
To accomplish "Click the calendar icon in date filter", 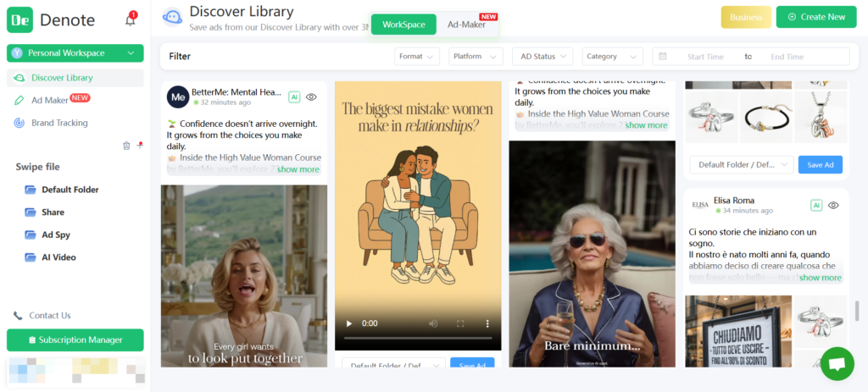I will [x=663, y=57].
